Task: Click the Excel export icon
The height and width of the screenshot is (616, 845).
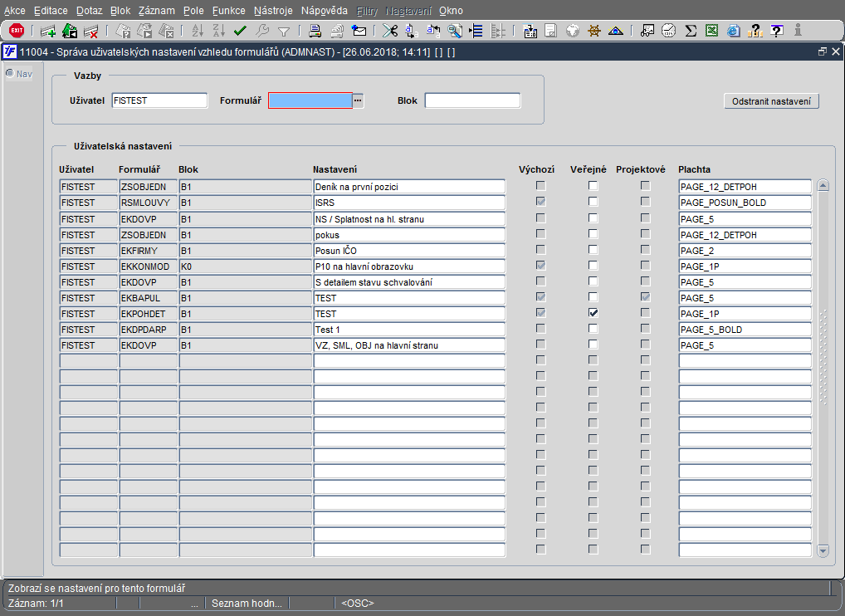Action: pyautogui.click(x=711, y=32)
